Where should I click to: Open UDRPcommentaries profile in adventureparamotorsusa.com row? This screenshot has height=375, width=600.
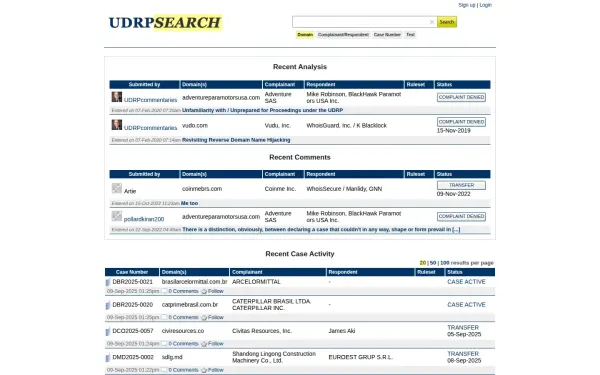(x=150, y=100)
